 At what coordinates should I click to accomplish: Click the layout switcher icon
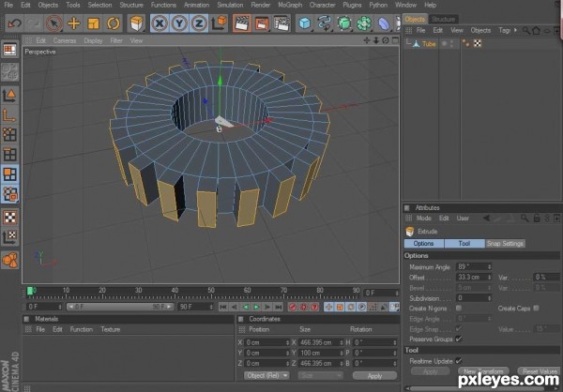[10, 50]
